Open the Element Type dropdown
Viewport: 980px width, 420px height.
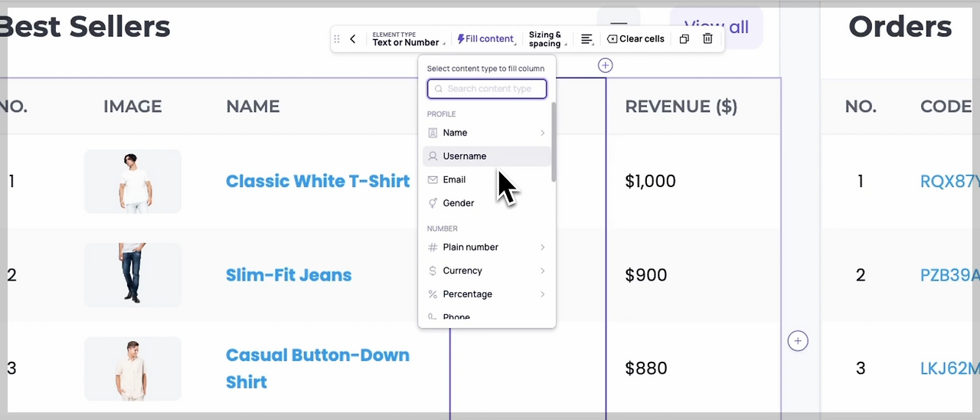(407, 39)
